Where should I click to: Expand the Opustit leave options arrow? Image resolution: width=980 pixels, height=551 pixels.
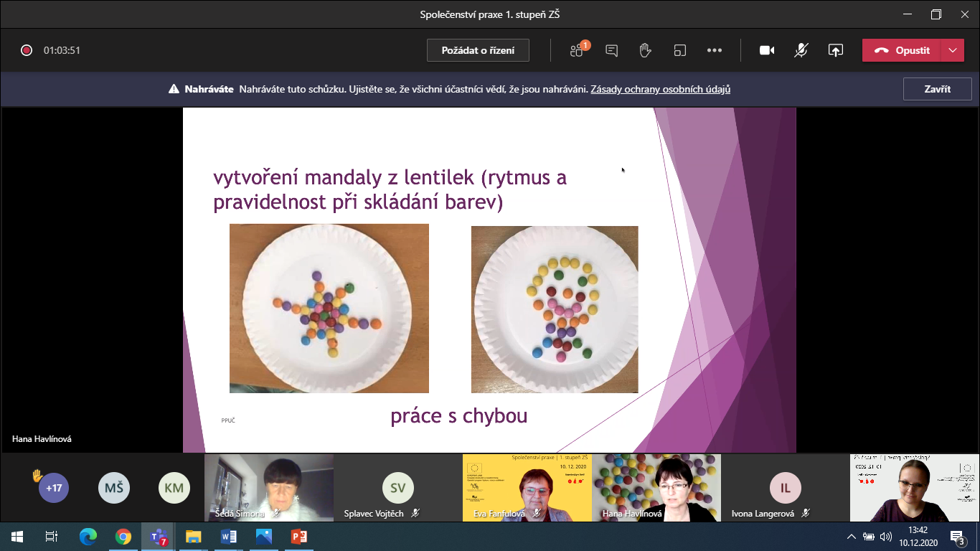pyautogui.click(x=952, y=50)
